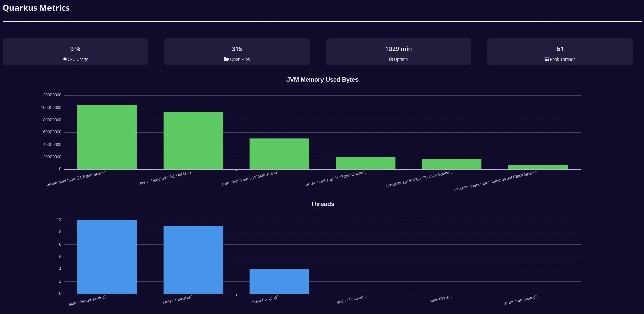The height and width of the screenshot is (314, 644).
Task: Click the Open Files label
Action: coord(240,60)
